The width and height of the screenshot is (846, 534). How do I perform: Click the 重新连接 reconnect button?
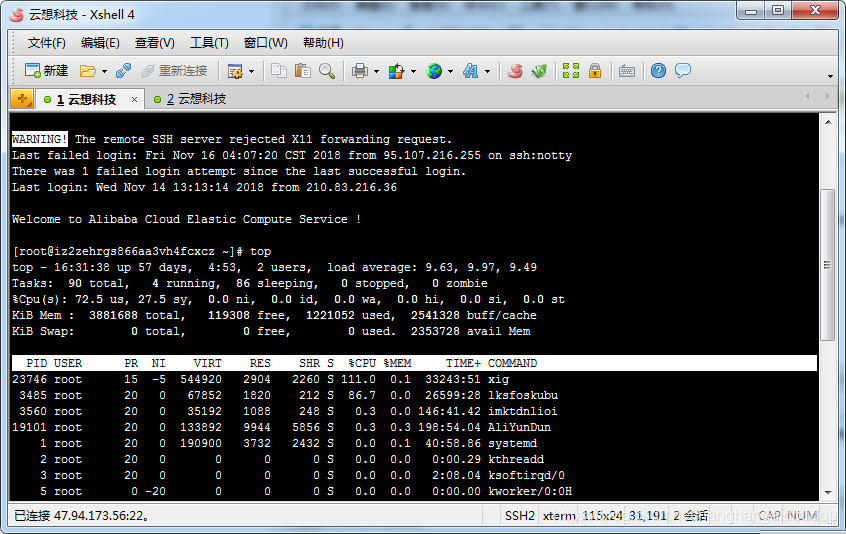[x=174, y=71]
